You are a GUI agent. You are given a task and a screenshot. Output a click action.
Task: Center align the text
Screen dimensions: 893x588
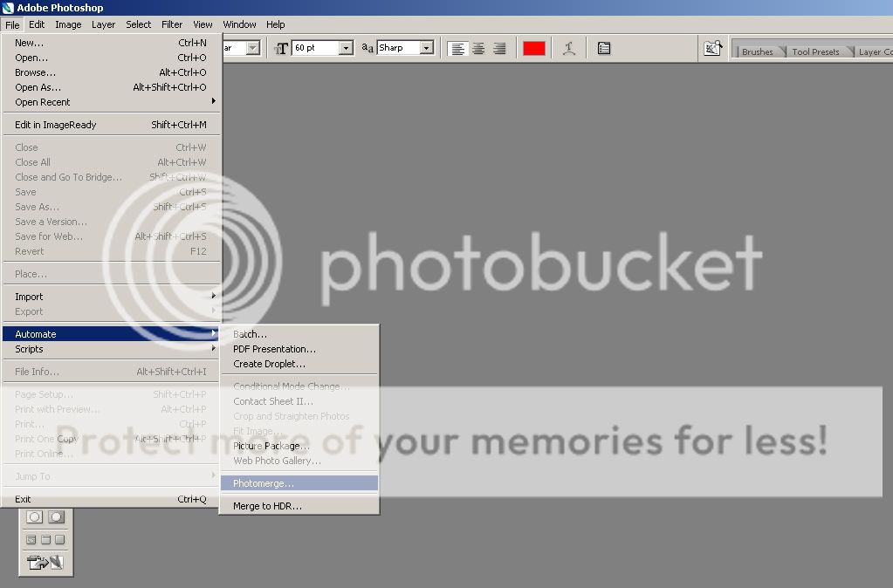pyautogui.click(x=478, y=48)
